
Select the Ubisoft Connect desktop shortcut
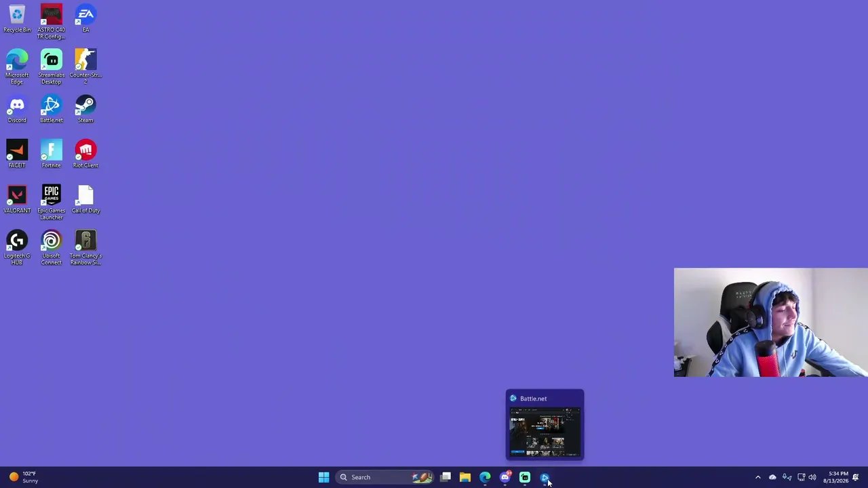51,248
